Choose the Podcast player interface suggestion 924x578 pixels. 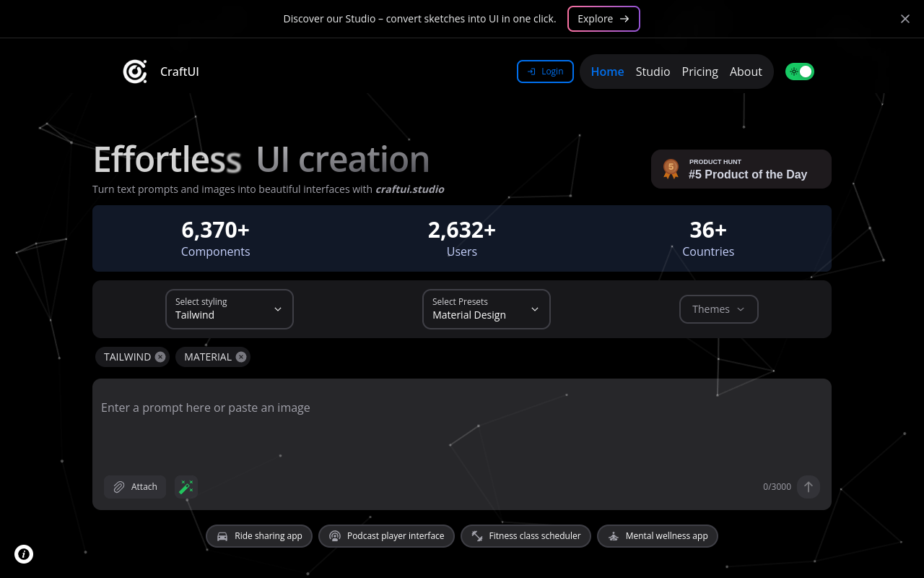[x=386, y=536]
